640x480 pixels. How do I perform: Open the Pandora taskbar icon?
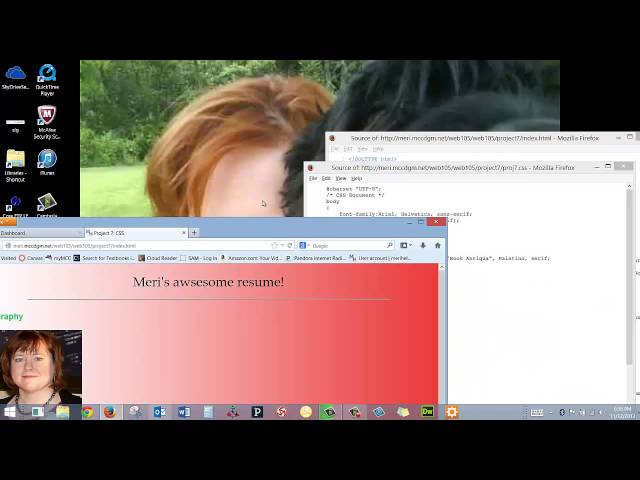[257, 412]
